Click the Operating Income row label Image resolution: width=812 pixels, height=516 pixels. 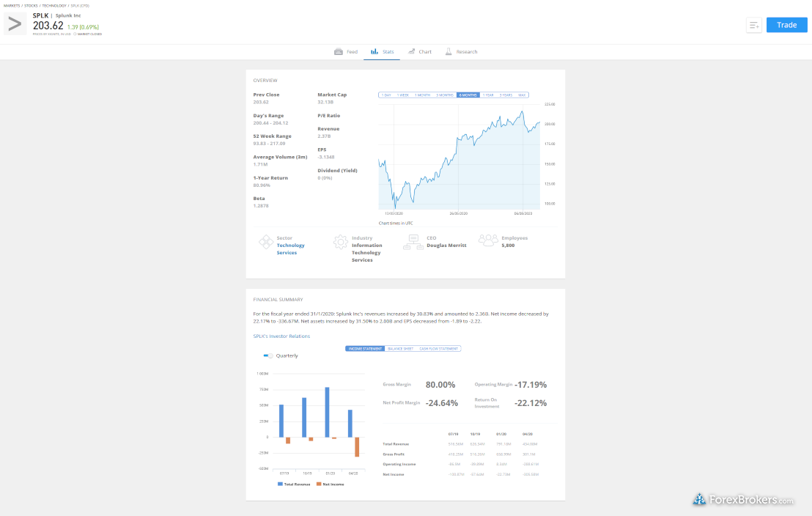(399, 464)
